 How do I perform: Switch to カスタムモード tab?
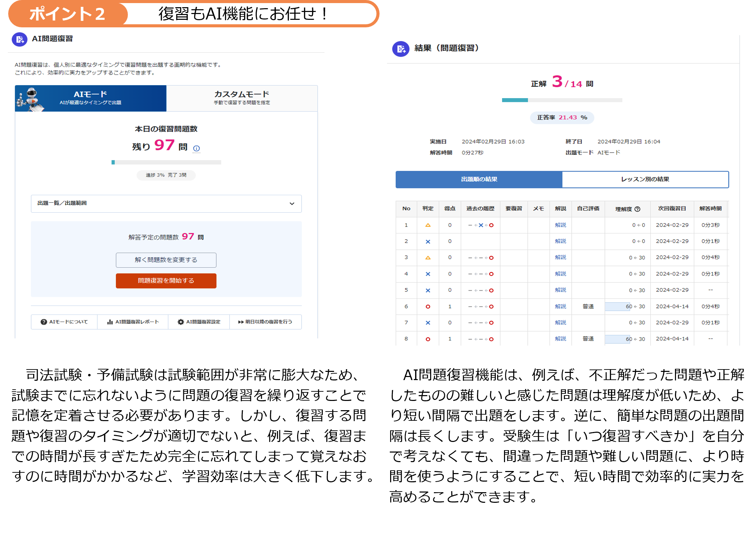pos(242,98)
